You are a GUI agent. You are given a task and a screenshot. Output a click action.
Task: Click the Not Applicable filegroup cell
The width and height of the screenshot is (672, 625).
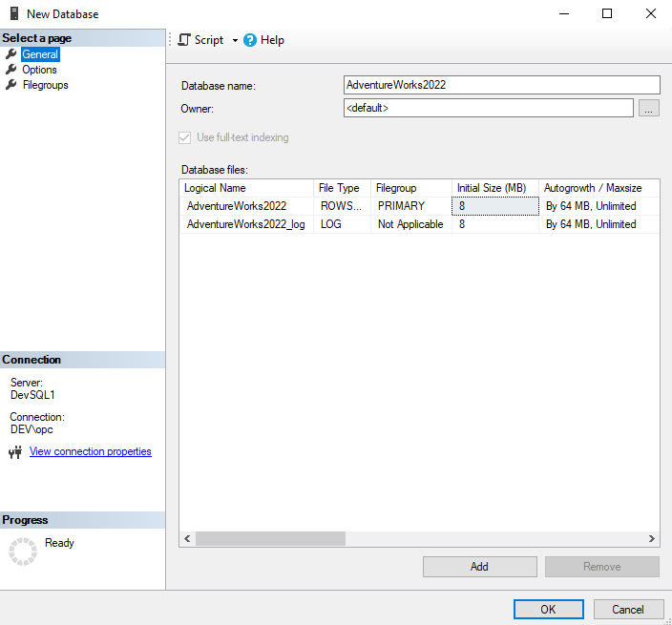(x=411, y=224)
